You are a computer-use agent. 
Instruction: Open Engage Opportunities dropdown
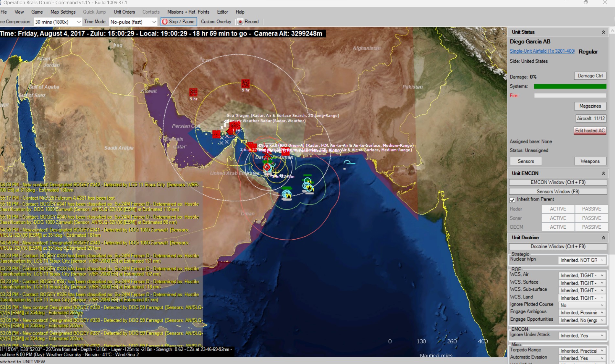tap(582, 320)
